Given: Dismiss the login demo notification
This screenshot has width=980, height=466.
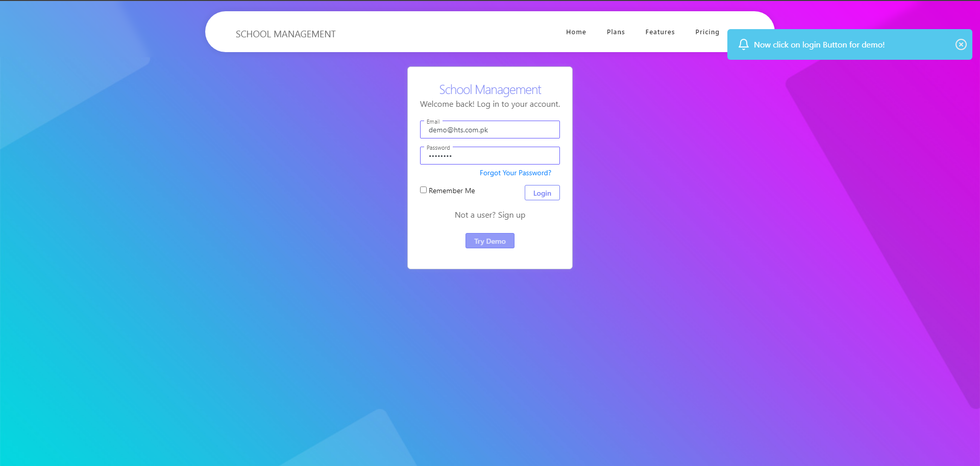Looking at the screenshot, I should (x=961, y=44).
